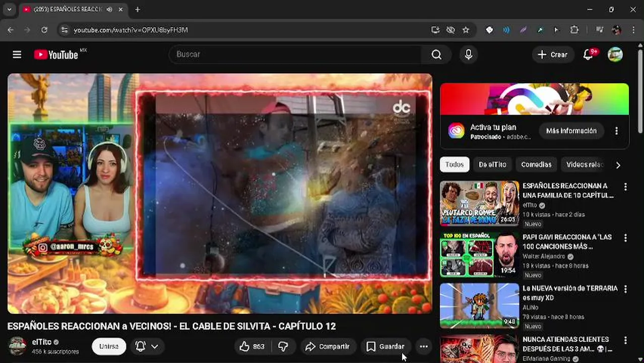The image size is (644, 363).
Task: Save the video with Guardar
Action: 385,346
